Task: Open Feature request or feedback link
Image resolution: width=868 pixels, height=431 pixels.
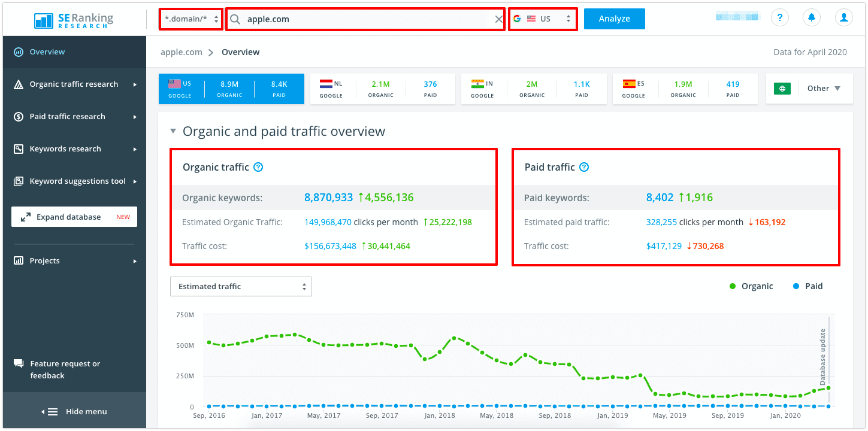Action: 65,370
